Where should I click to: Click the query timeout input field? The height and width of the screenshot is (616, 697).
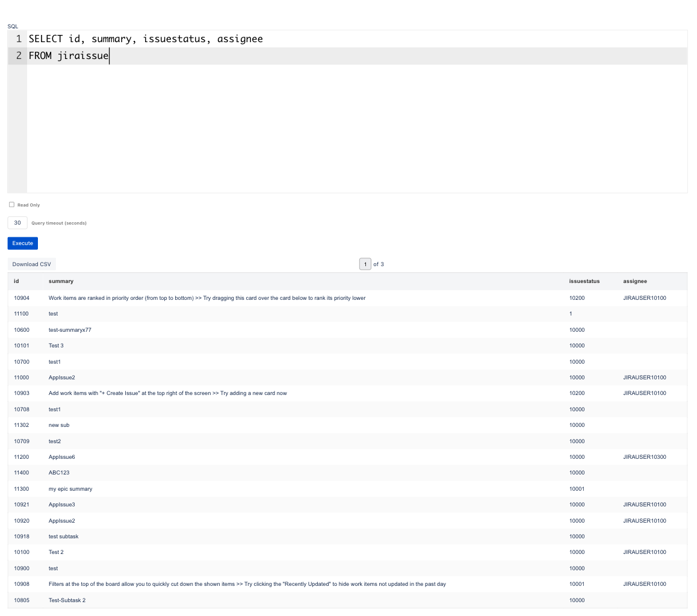tap(17, 223)
